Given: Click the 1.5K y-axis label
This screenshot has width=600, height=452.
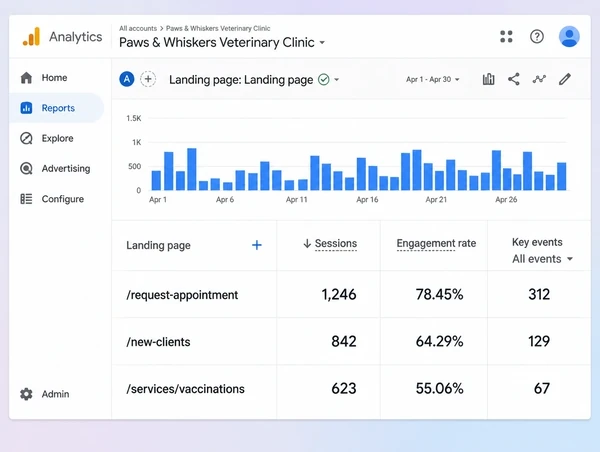Looking at the screenshot, I should tap(134, 118).
